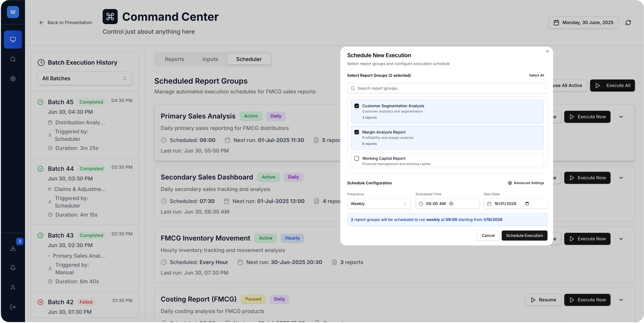Open the Weekly frequency dropdown

point(379,204)
